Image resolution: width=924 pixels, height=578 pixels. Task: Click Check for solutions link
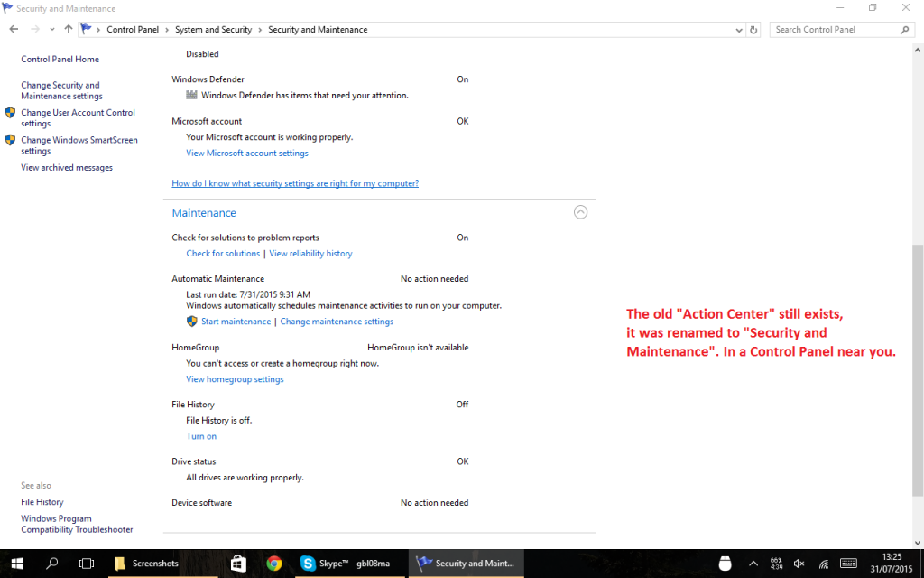223,254
